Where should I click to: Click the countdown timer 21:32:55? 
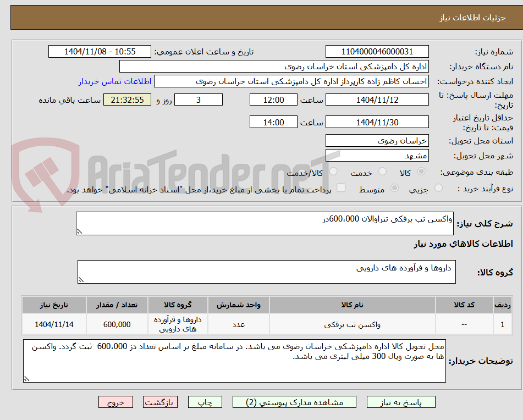click(x=127, y=100)
